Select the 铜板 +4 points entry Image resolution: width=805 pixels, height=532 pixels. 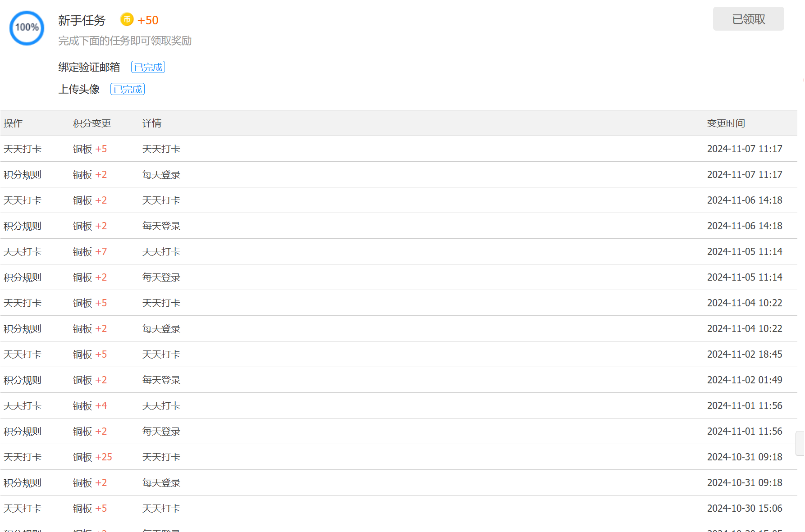coord(90,405)
